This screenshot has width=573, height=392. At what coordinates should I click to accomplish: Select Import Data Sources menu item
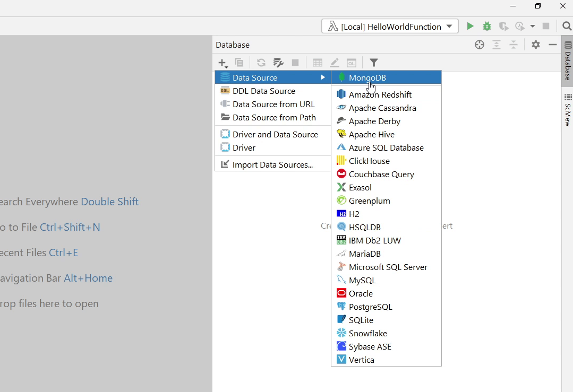272,164
